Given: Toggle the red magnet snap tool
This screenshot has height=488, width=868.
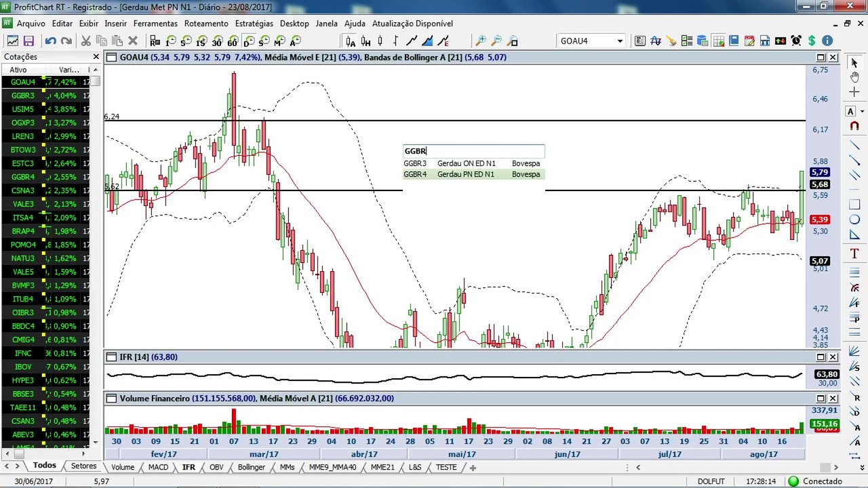Looking at the screenshot, I should (x=854, y=126).
